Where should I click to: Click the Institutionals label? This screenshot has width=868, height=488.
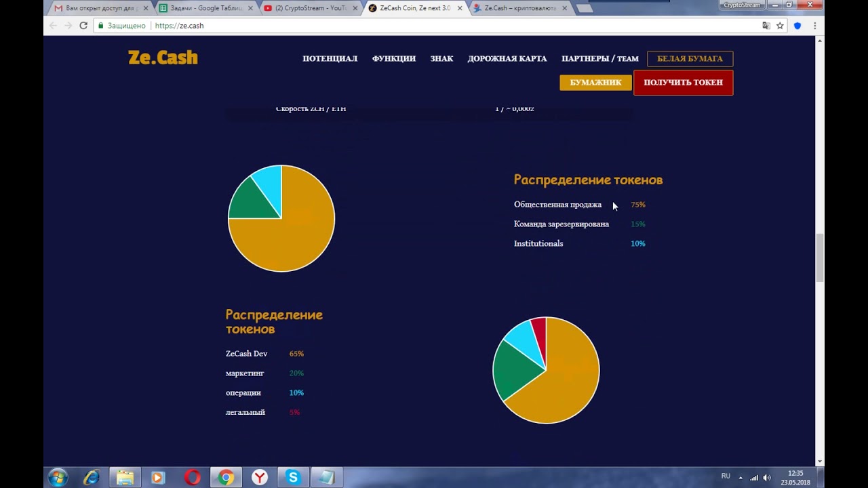pos(538,244)
